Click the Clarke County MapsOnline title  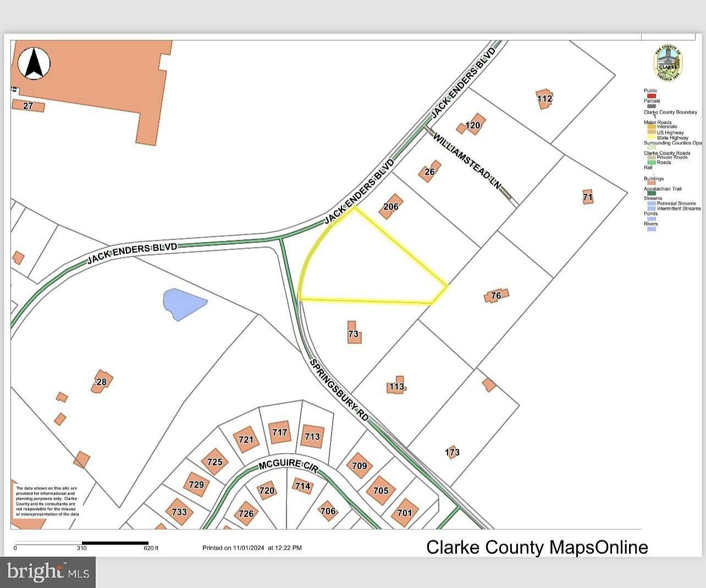pyautogui.click(x=537, y=547)
